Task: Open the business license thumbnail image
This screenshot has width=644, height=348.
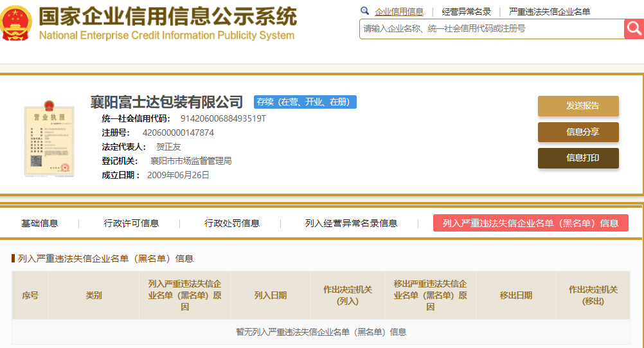Action: (49, 138)
